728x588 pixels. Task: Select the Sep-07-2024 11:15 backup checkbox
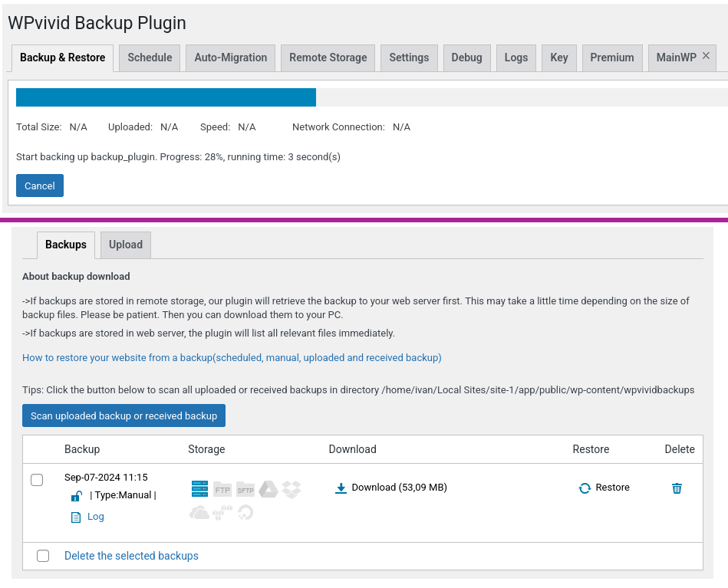coord(37,480)
